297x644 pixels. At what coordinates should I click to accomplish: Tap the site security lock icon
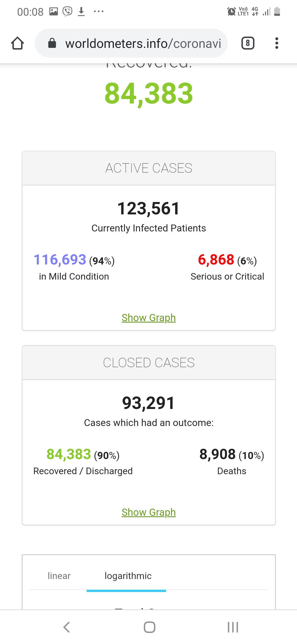[52, 43]
